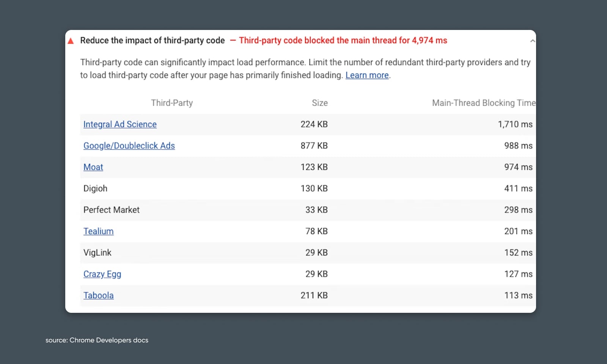
Task: Open the Crazy Egg link
Action: click(102, 274)
